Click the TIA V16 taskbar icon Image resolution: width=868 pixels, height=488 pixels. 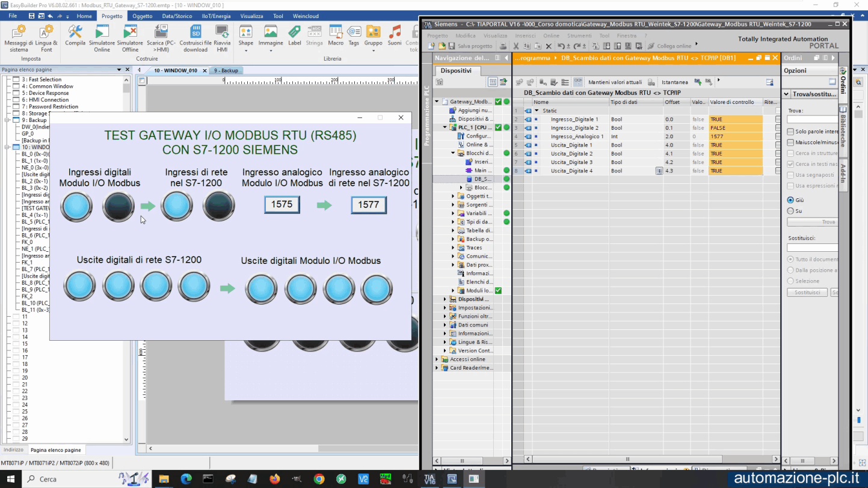429,479
